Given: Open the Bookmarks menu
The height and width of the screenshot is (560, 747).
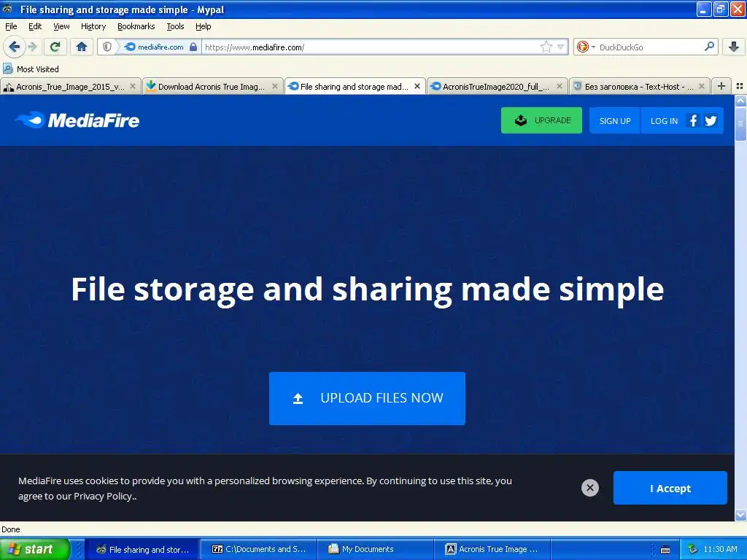Looking at the screenshot, I should point(136,26).
